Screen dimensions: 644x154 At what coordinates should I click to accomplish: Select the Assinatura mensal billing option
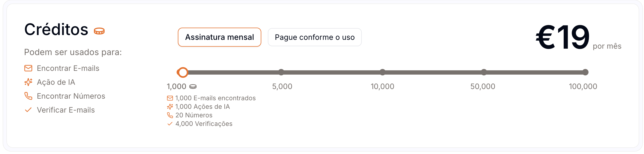(219, 37)
